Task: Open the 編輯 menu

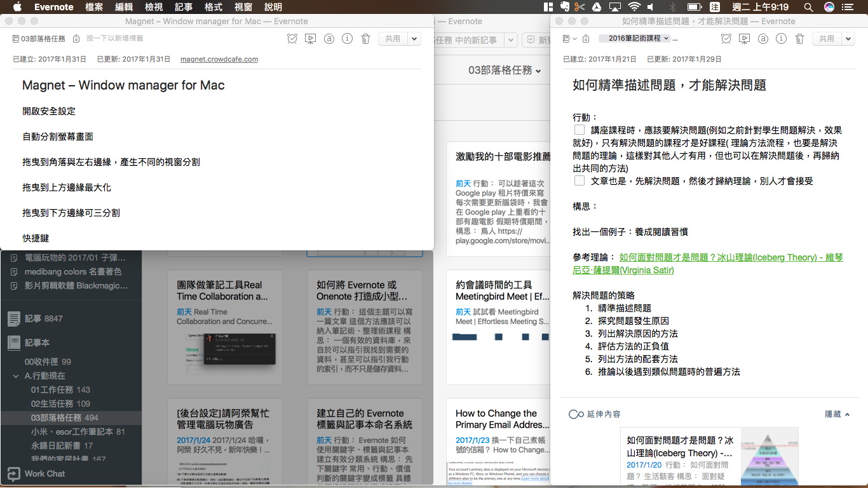Action: (125, 7)
